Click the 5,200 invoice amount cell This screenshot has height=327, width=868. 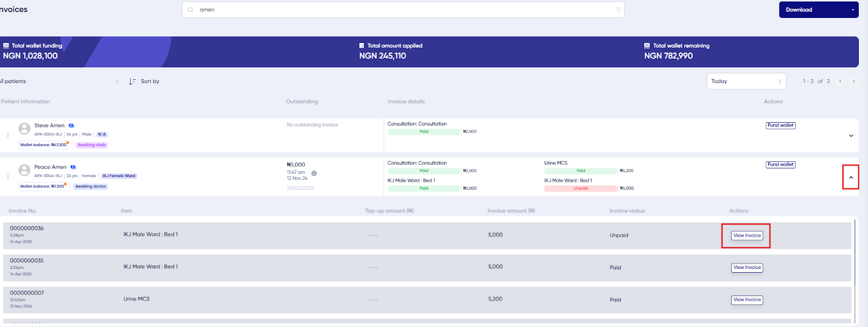[495, 299]
